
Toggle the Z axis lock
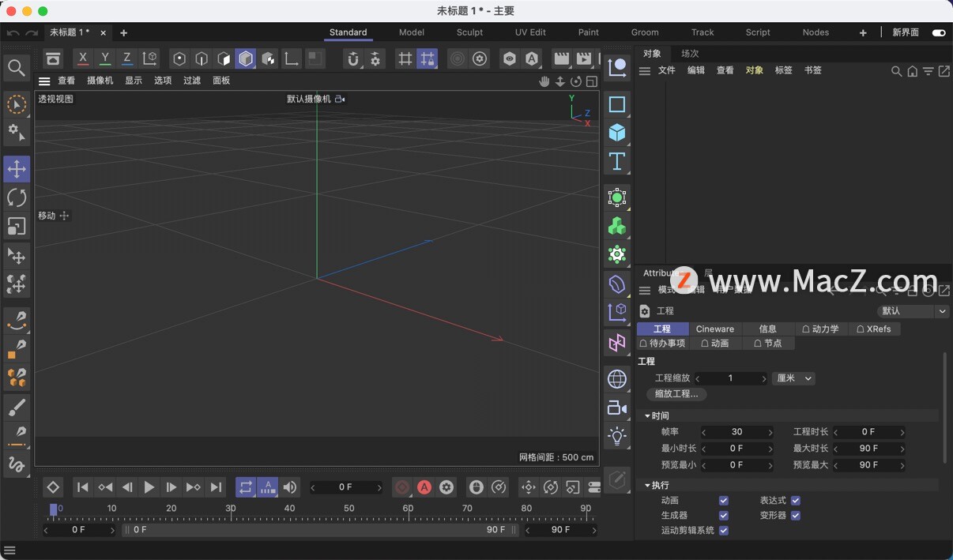[x=127, y=58]
